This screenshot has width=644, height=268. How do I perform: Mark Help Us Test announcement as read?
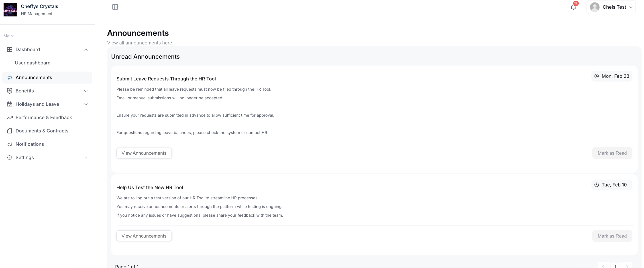612,236
